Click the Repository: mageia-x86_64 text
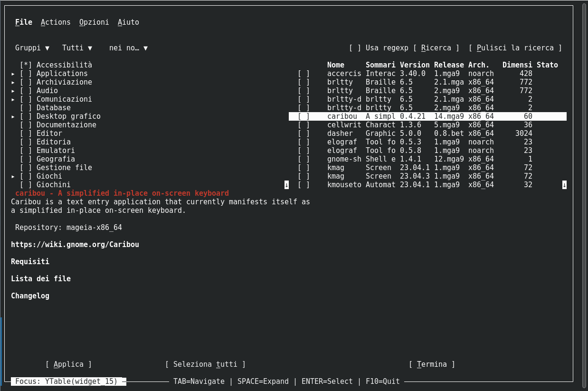Viewport: 588px width, 391px height. coord(68,228)
